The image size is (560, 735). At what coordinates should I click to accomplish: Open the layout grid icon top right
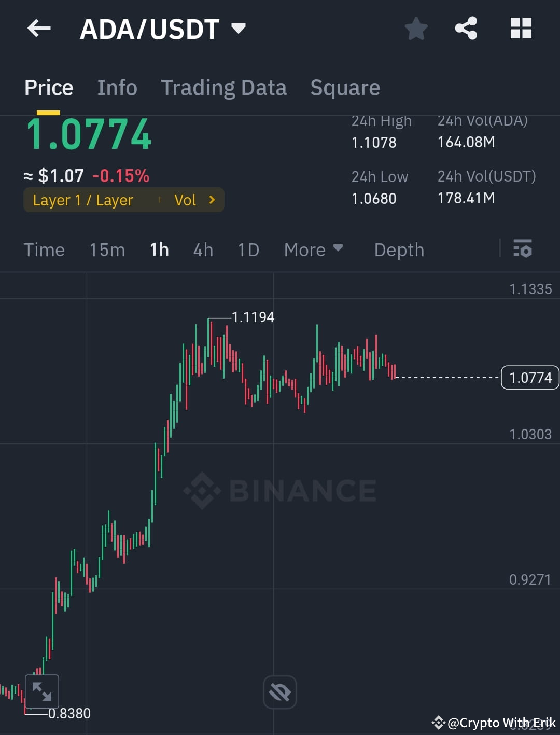(521, 29)
